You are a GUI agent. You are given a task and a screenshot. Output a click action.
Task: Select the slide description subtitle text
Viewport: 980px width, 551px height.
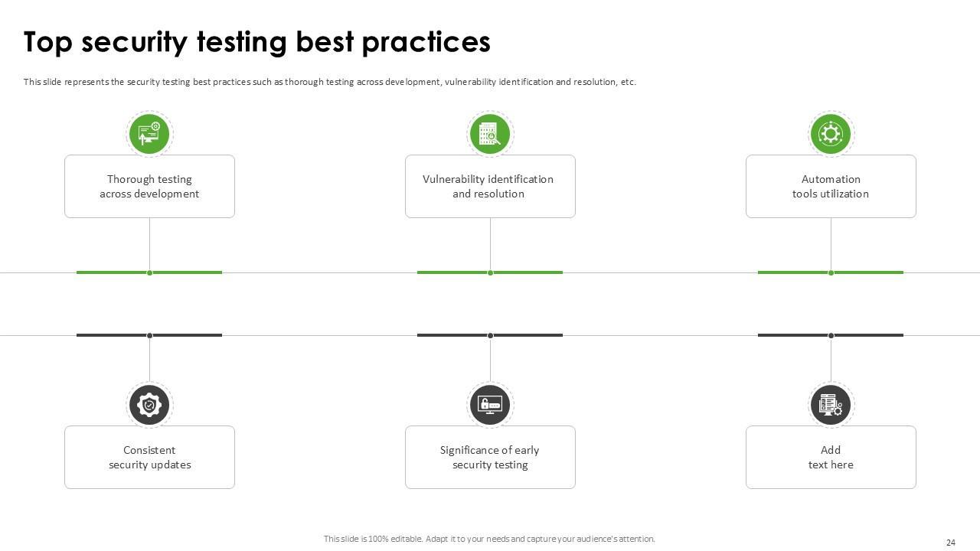point(329,82)
